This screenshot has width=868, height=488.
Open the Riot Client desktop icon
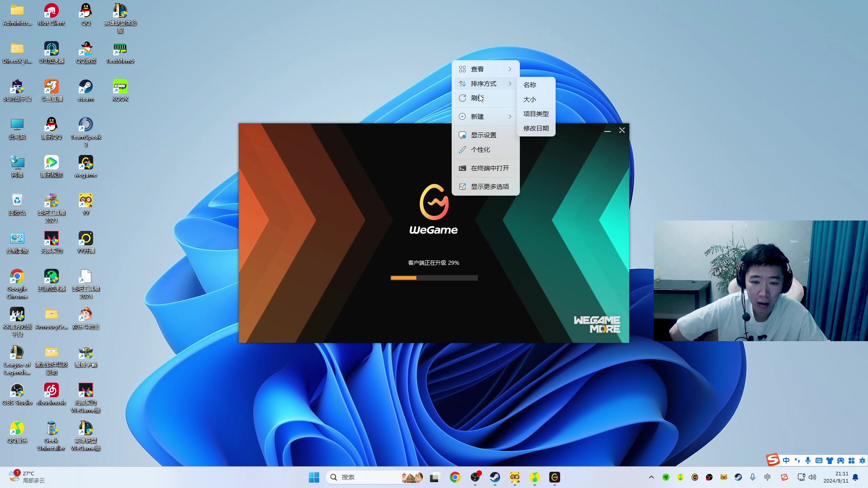click(x=51, y=14)
